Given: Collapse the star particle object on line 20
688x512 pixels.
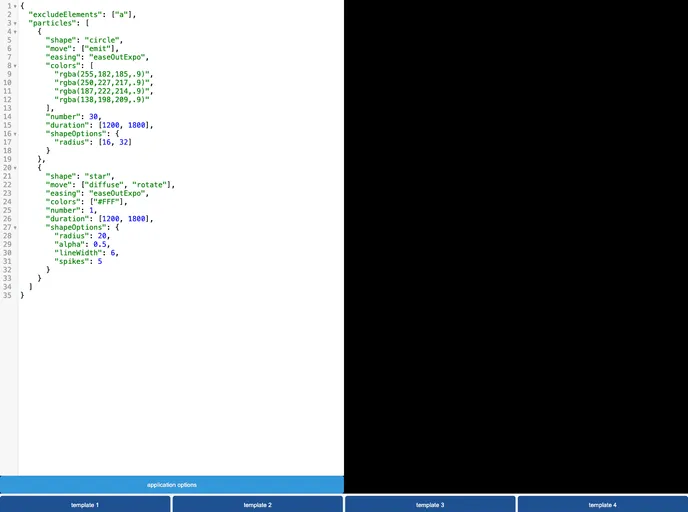Looking at the screenshot, I should [15, 167].
